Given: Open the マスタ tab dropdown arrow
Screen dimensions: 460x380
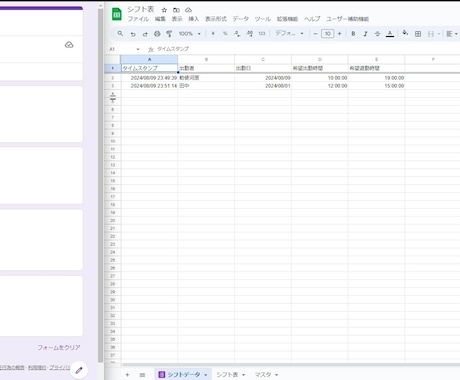Looking at the screenshot, I should click(x=276, y=375).
